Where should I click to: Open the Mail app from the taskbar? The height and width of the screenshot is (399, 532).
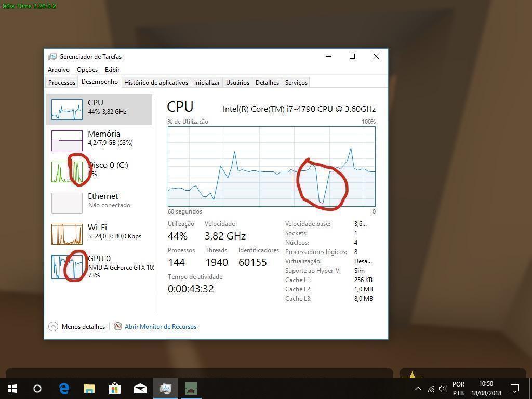coord(140,389)
